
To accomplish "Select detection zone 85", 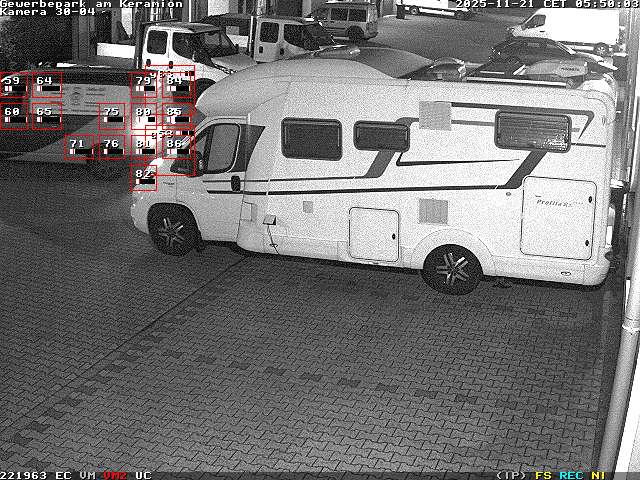I will click(x=177, y=116).
